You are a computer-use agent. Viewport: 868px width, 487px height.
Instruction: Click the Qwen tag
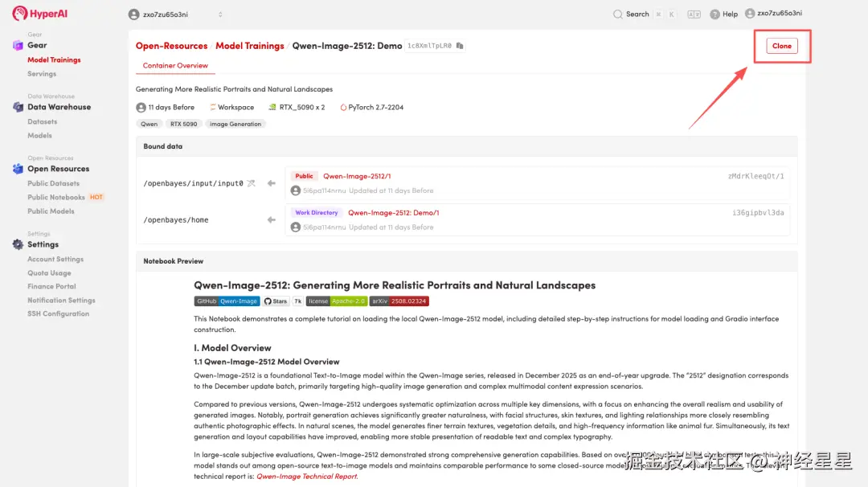click(x=149, y=124)
